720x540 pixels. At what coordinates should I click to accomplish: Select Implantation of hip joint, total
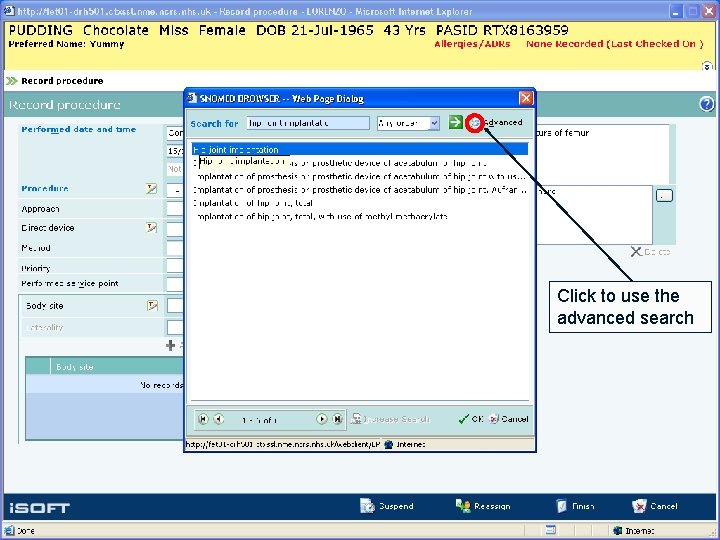[x=253, y=203]
